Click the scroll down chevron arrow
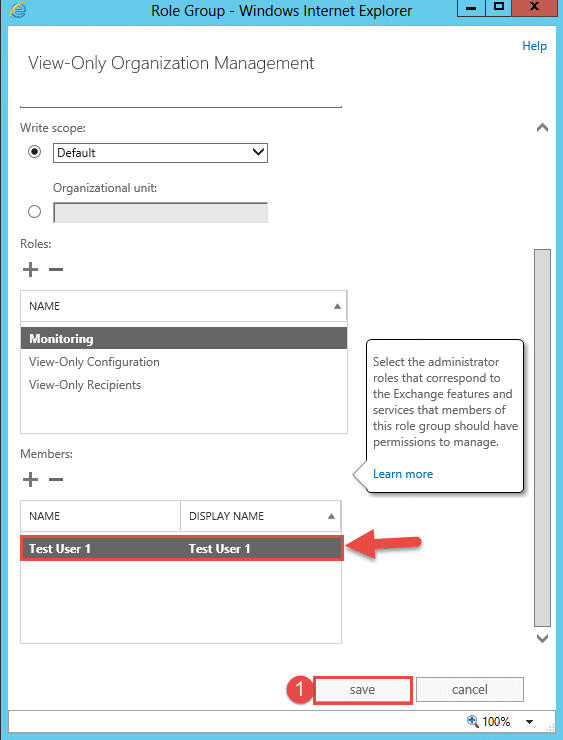Screen dimensions: 563x740 pos(542,639)
